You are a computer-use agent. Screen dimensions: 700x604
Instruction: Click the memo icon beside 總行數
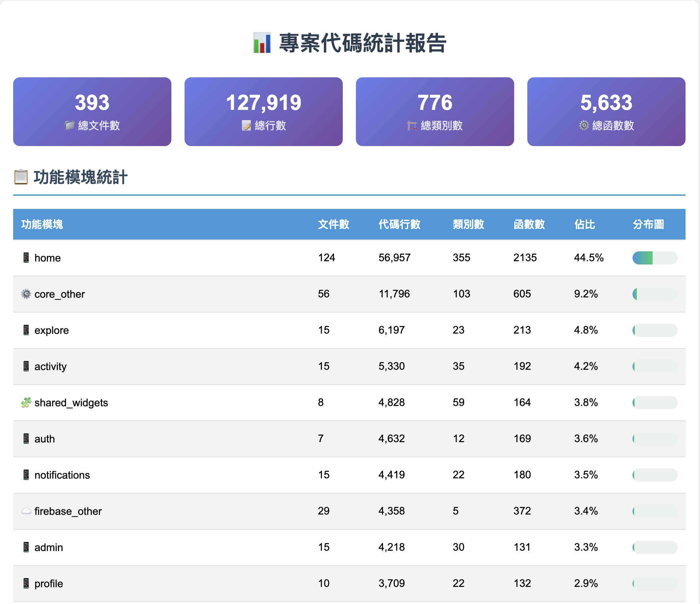(x=246, y=125)
